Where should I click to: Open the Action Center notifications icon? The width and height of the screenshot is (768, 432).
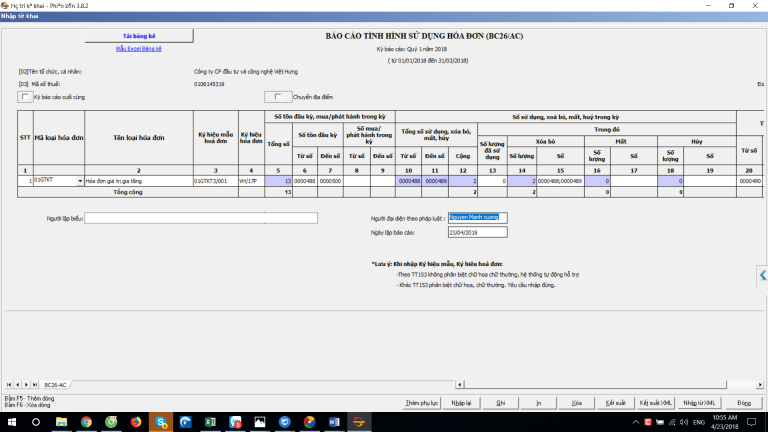pyautogui.click(x=751, y=422)
